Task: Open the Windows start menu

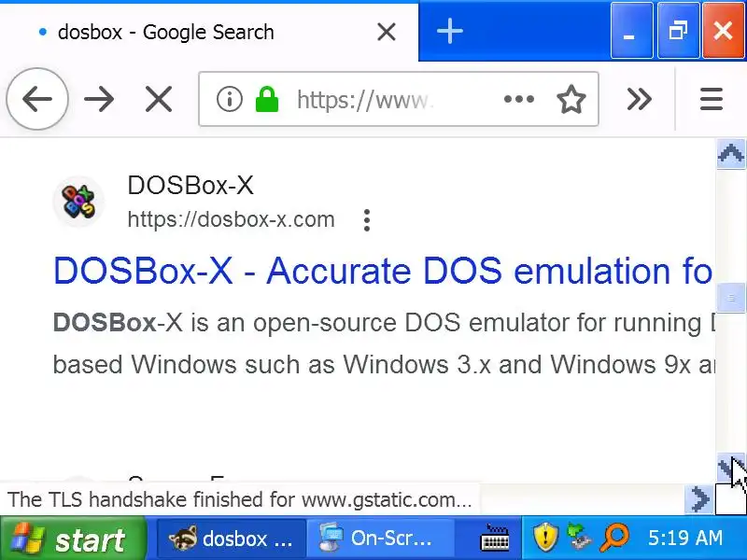Action: pos(73,539)
